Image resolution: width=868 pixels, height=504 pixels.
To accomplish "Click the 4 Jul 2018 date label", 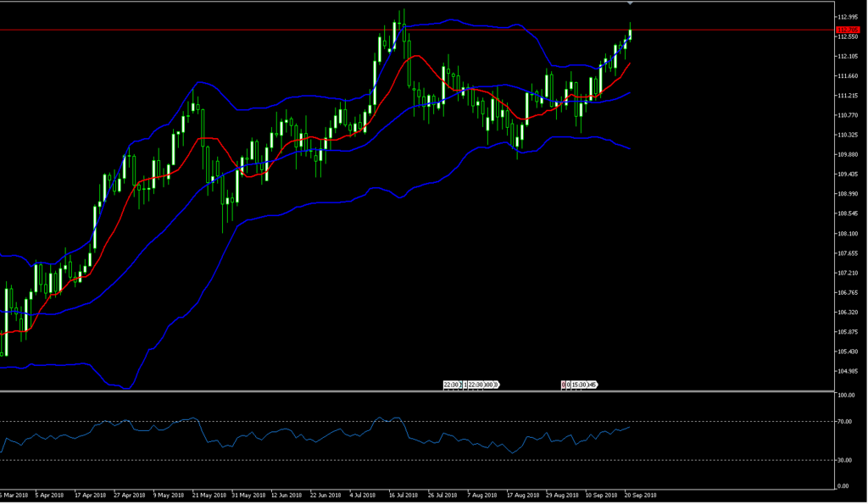I will [x=363, y=496].
